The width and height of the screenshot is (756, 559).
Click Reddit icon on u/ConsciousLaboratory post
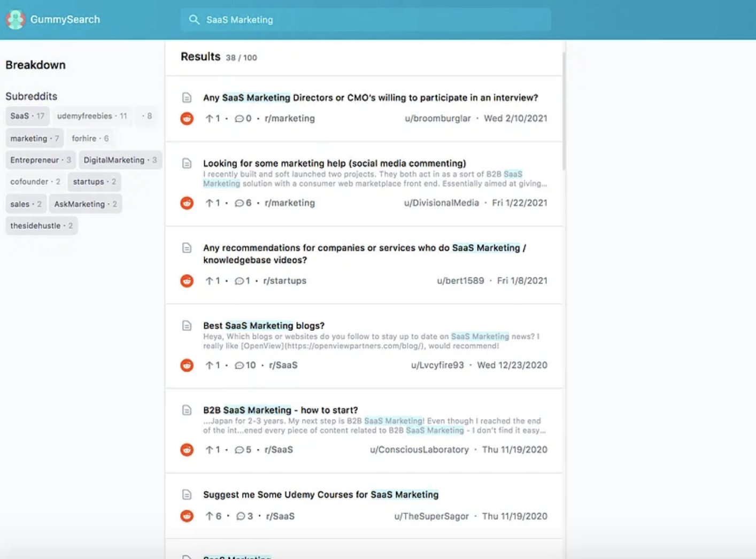(187, 449)
